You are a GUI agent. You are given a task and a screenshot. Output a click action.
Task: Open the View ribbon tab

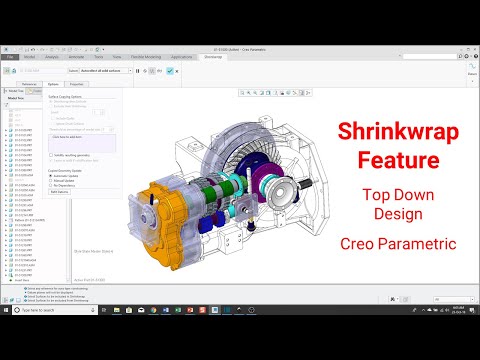click(x=117, y=57)
